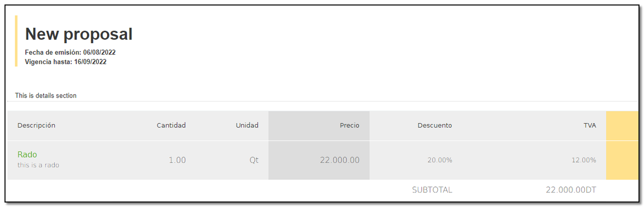
Task: Click the Precio column header
Action: 350,126
